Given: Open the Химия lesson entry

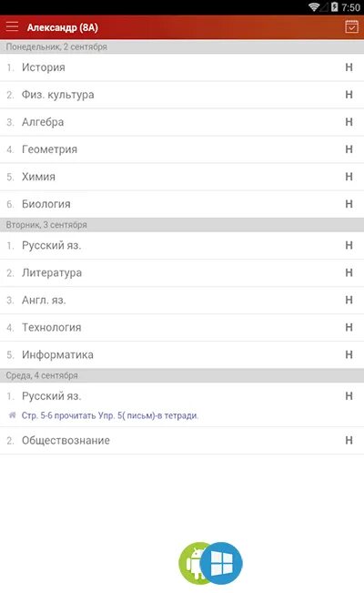Looking at the screenshot, I should [x=182, y=177].
